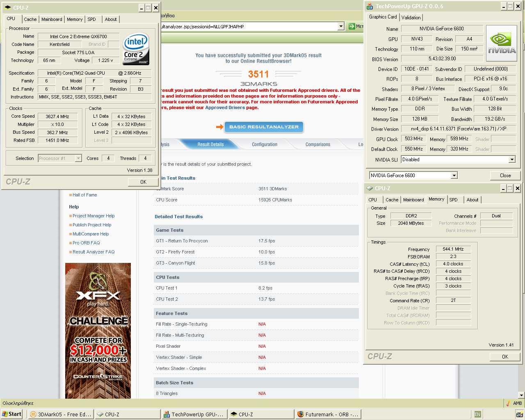This screenshot has width=525, height=420.
Task: Open Comparisons tab on the Futuremark page
Action: coord(317,144)
